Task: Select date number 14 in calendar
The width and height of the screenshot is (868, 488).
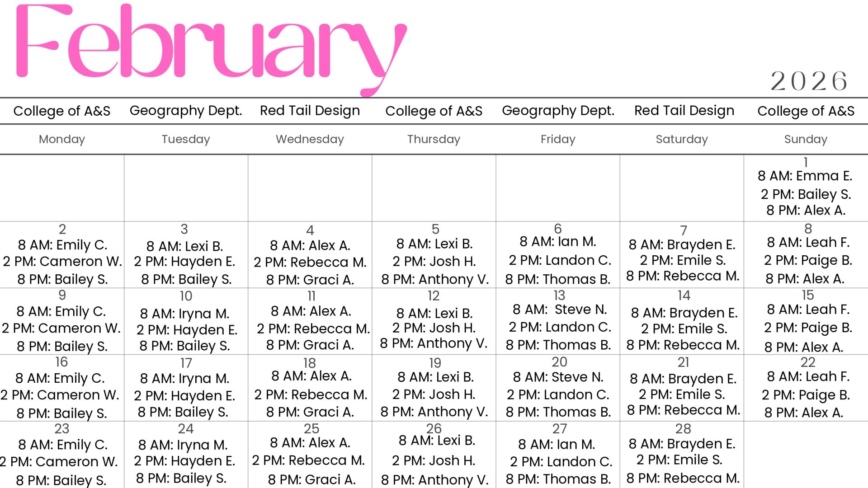Action: click(x=684, y=296)
